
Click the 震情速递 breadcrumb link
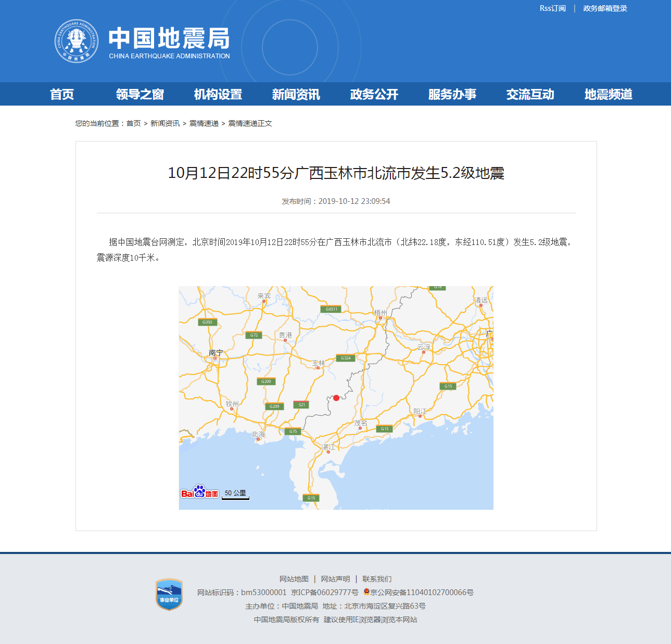204,123
